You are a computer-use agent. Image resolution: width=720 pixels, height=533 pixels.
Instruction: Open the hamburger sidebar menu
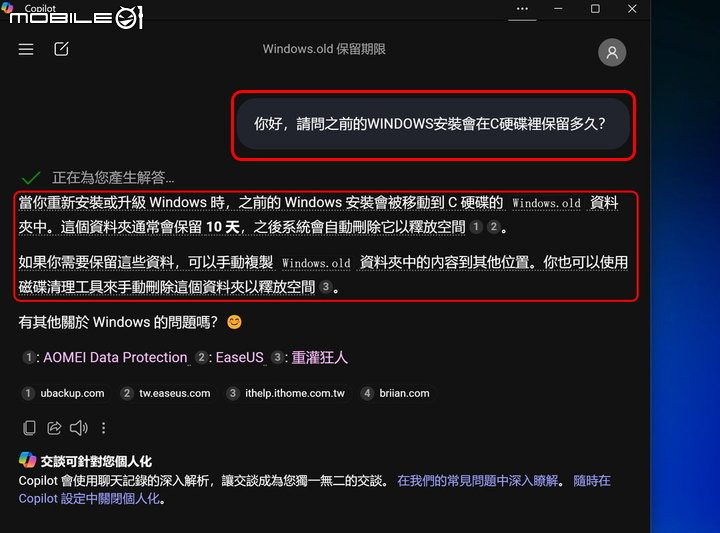26,49
